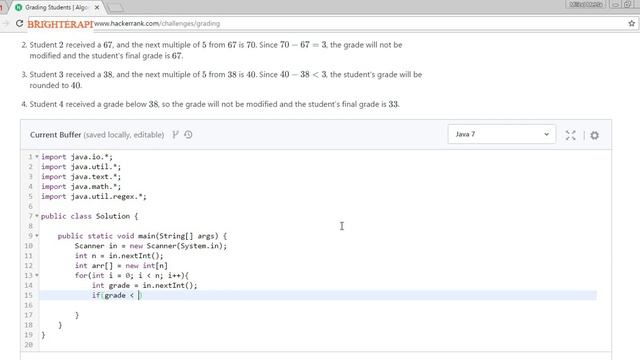Click on 'import java.util.regex.*;' line
The width and height of the screenshot is (640, 360).
coord(93,196)
